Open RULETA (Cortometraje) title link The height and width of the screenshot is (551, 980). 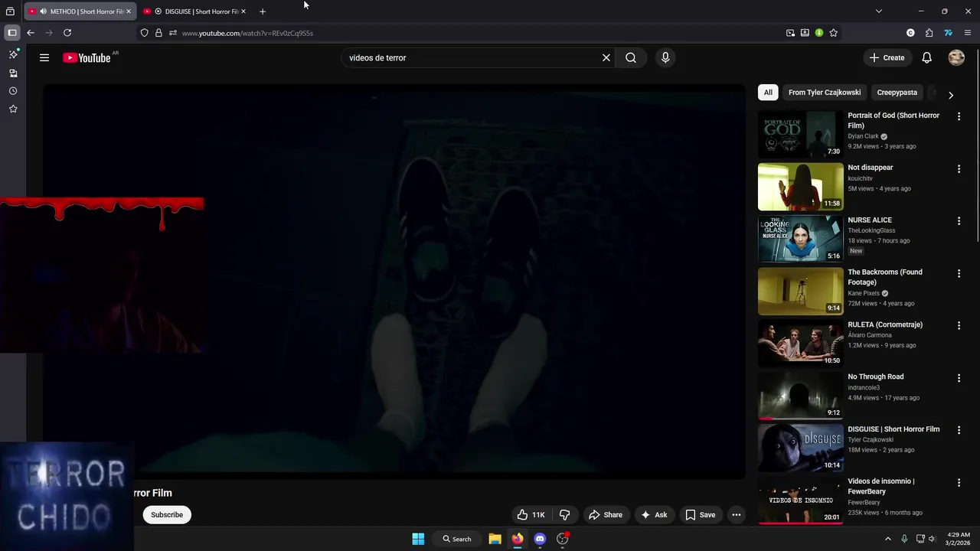click(x=885, y=324)
